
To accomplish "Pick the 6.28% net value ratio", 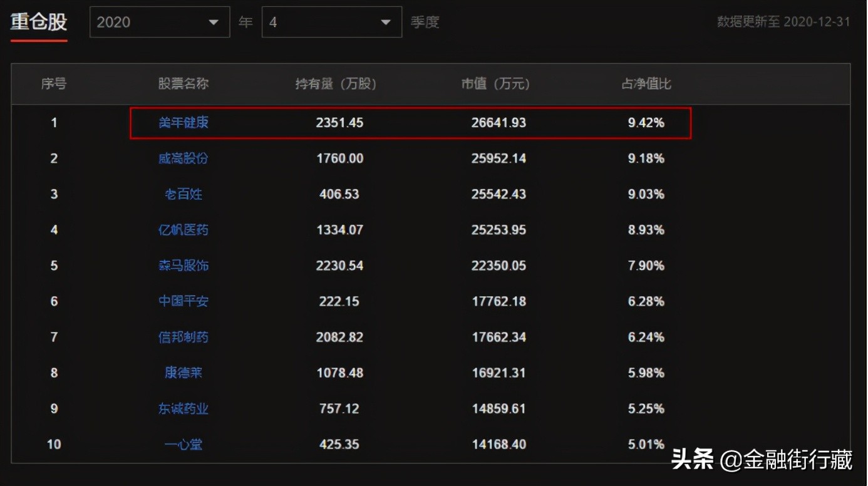I will (x=646, y=301).
